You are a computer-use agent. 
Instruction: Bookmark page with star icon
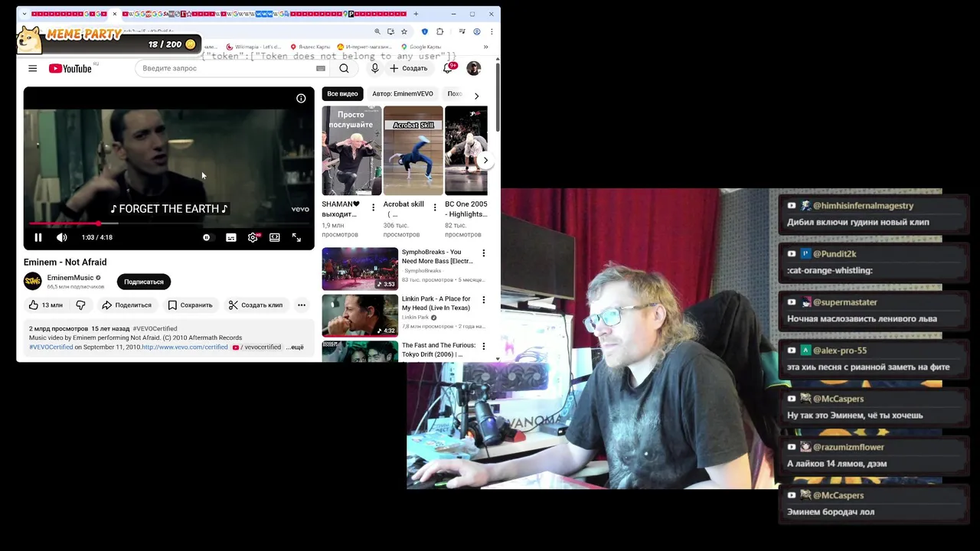(404, 31)
